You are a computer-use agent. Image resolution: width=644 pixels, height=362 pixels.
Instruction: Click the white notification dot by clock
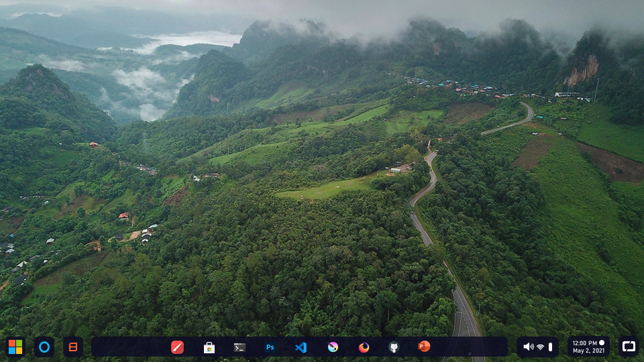(x=602, y=343)
